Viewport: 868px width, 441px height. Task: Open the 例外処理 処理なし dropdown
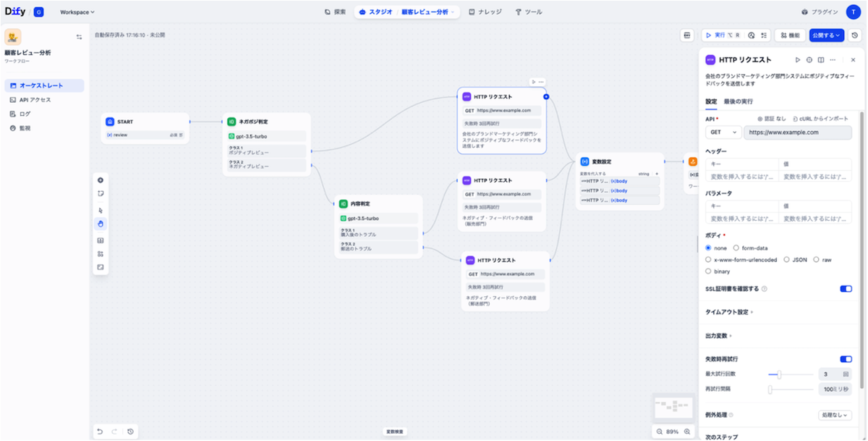pos(835,415)
